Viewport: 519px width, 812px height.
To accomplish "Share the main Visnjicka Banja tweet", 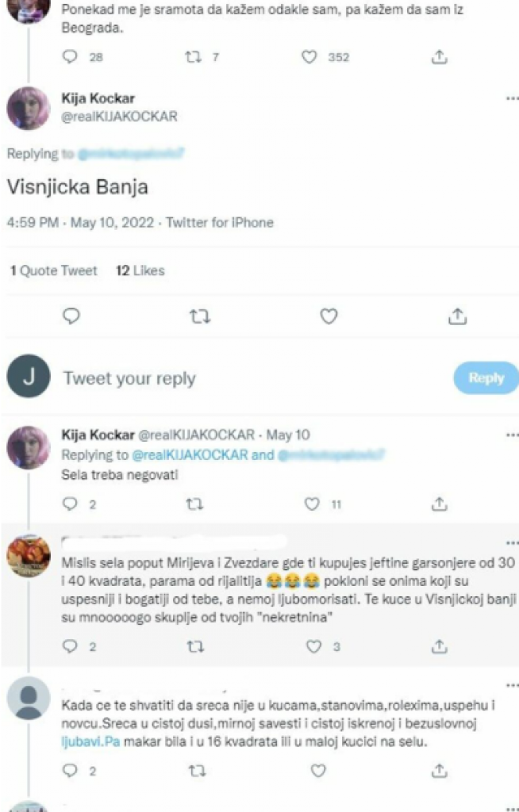I will point(456,316).
